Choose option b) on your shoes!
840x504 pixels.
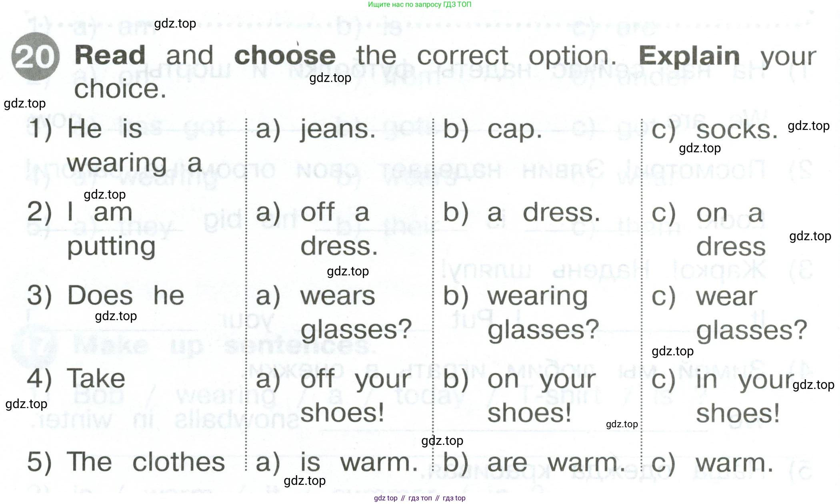point(520,396)
